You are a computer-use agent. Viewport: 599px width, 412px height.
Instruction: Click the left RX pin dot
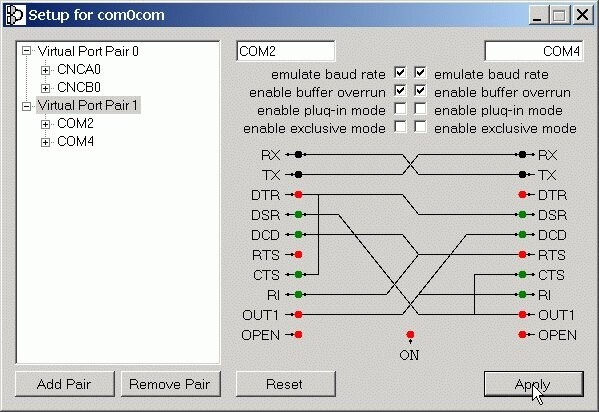coord(298,154)
